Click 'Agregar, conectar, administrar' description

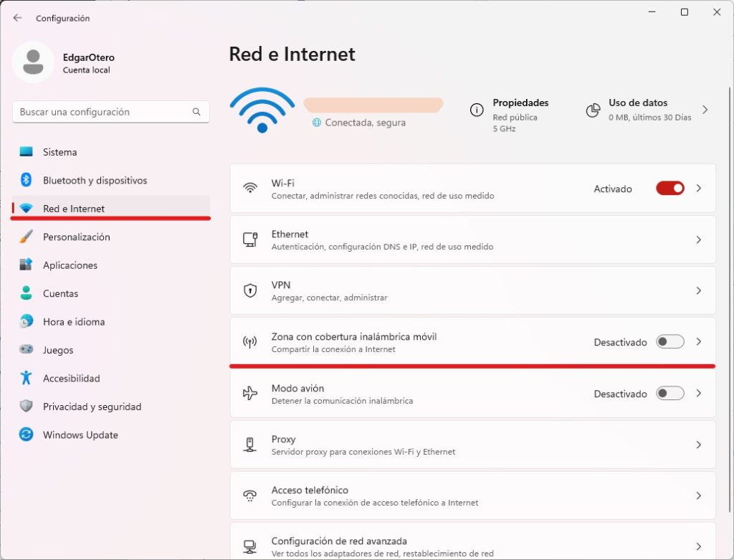point(330,298)
